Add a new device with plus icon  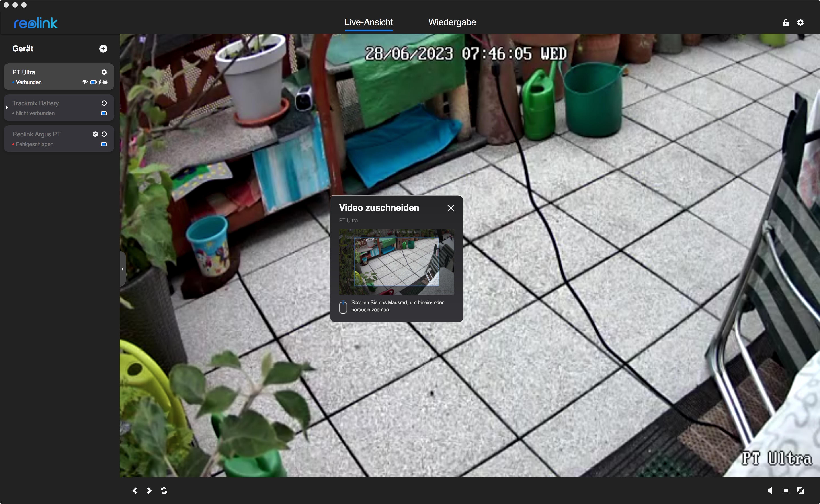point(103,49)
